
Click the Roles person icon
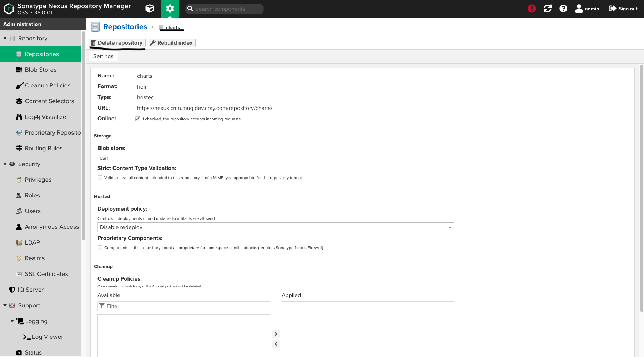point(19,195)
